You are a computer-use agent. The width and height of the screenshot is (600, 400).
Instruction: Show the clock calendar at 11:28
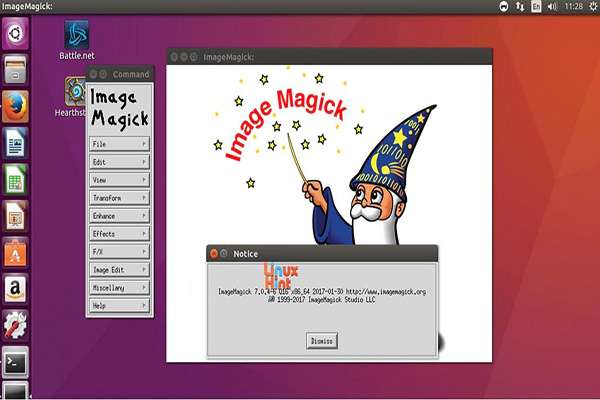click(573, 6)
